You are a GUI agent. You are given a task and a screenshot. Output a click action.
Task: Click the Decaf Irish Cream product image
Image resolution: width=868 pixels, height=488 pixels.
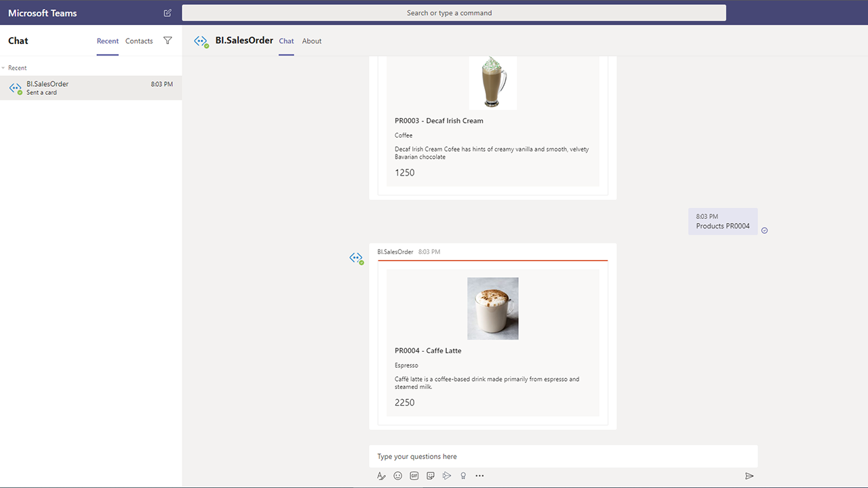pos(493,83)
